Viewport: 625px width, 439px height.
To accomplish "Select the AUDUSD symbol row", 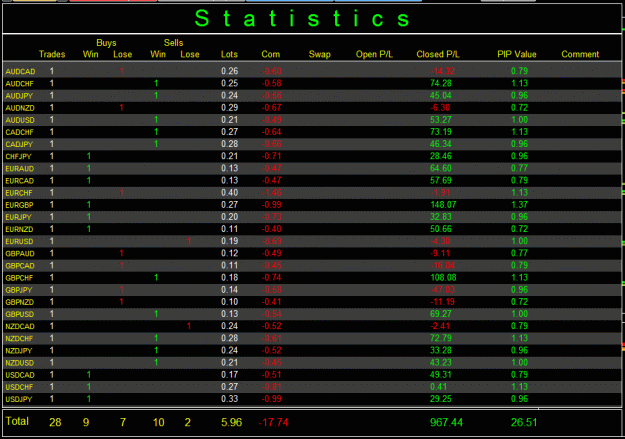I will click(x=312, y=120).
